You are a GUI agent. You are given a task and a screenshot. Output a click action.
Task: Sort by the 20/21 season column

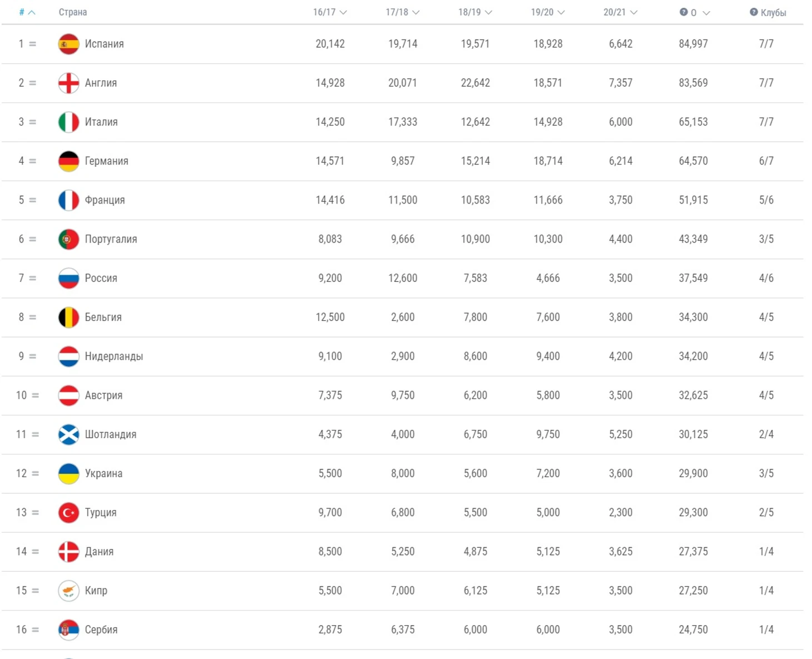[620, 12]
